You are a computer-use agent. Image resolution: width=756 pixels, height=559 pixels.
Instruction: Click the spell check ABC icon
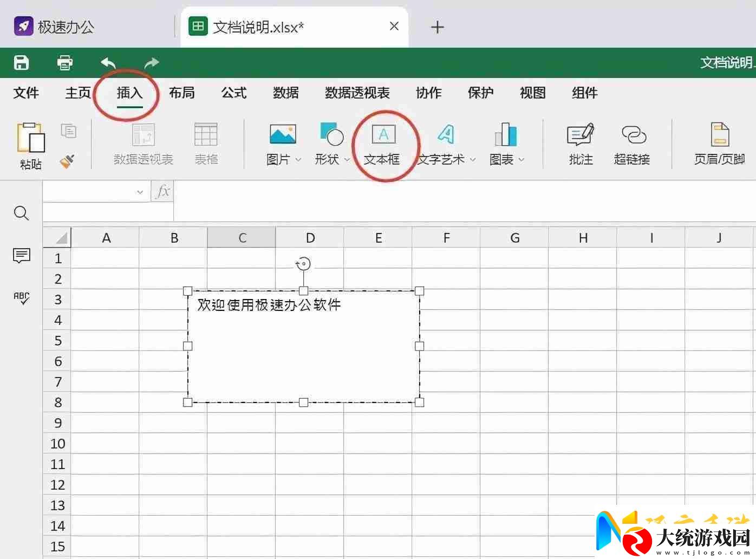pyautogui.click(x=22, y=298)
